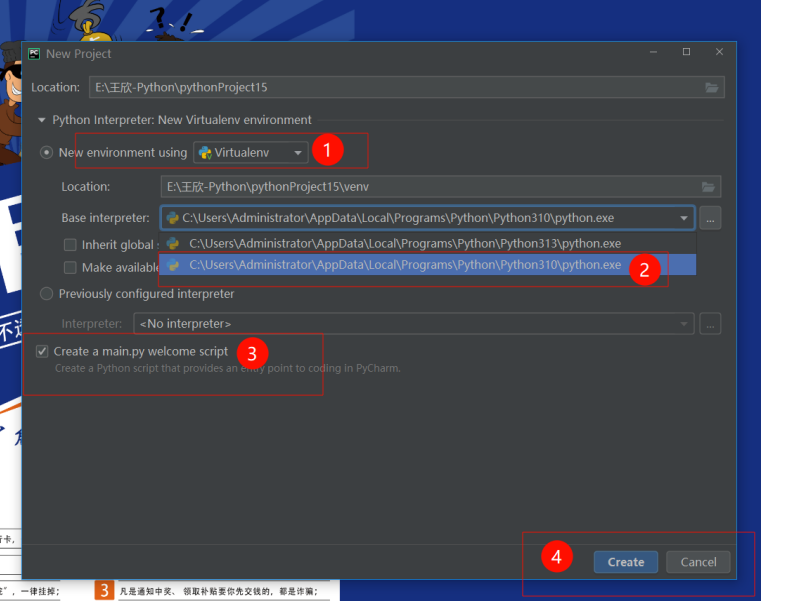The width and height of the screenshot is (786, 601).
Task: Click the Python icon in Python310 entry
Action: pos(173,265)
